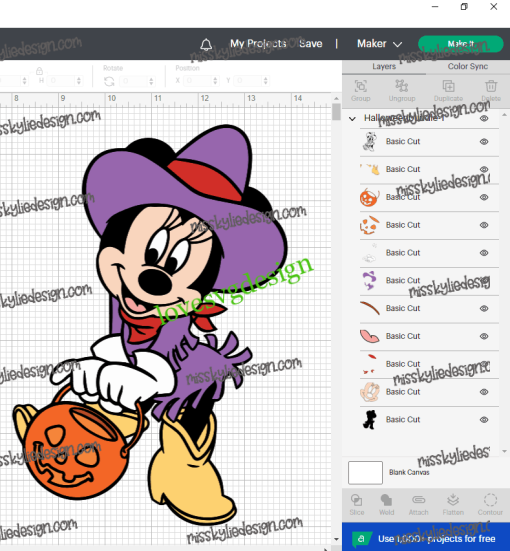Select the black silhouette layer thumbnail
The height and width of the screenshot is (551, 510).
(x=369, y=420)
